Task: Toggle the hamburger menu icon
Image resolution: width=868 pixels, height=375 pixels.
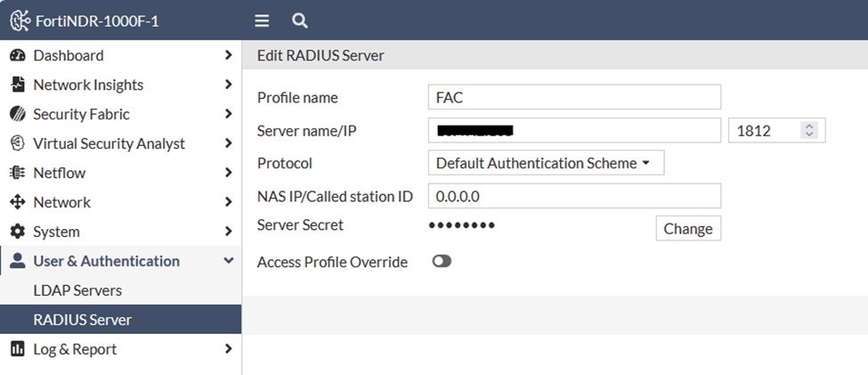Action: point(262,21)
